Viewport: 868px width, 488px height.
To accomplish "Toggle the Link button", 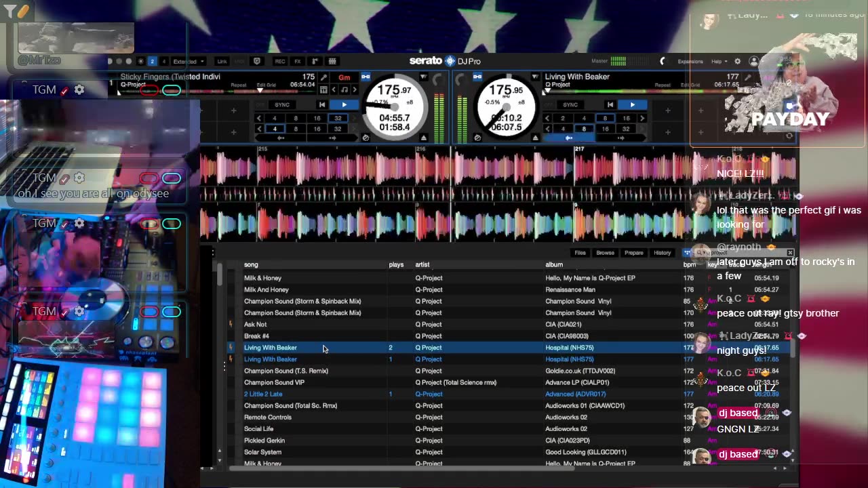I will pyautogui.click(x=222, y=61).
